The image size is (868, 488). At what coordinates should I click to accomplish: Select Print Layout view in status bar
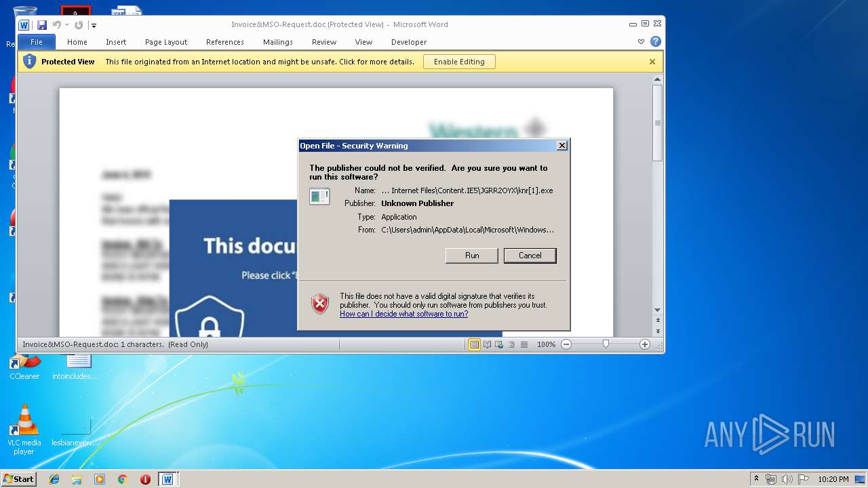(x=475, y=344)
